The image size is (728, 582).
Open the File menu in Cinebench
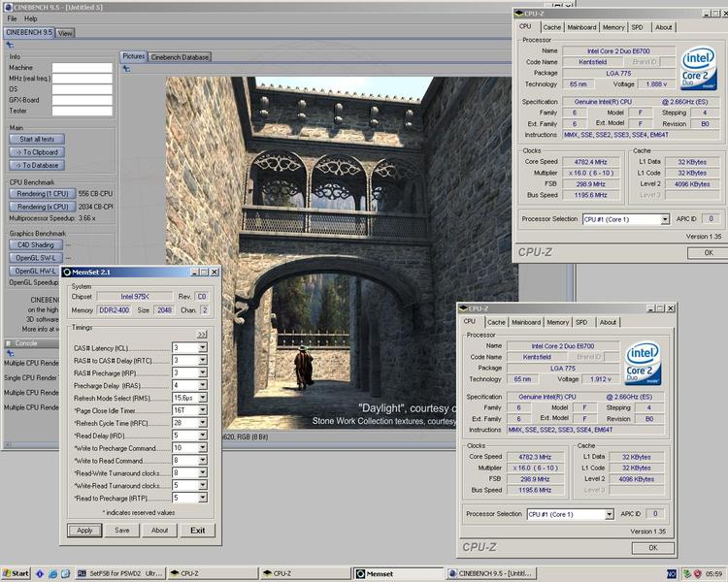tap(12, 18)
